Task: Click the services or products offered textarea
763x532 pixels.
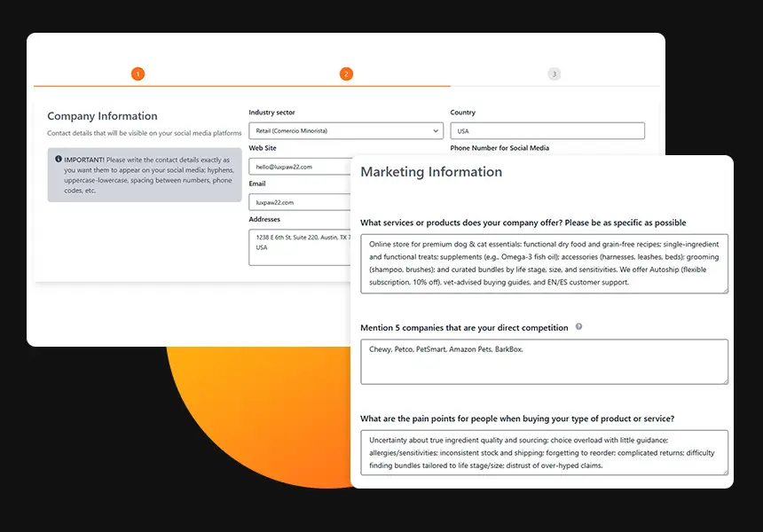Action: 544,263
